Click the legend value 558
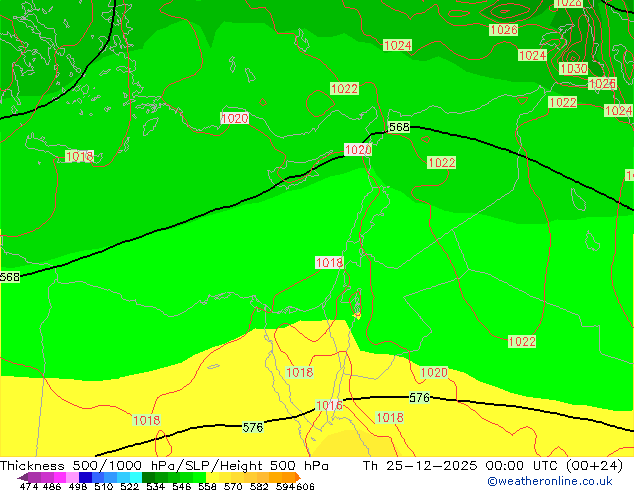The width and height of the screenshot is (634, 490). 207,486
